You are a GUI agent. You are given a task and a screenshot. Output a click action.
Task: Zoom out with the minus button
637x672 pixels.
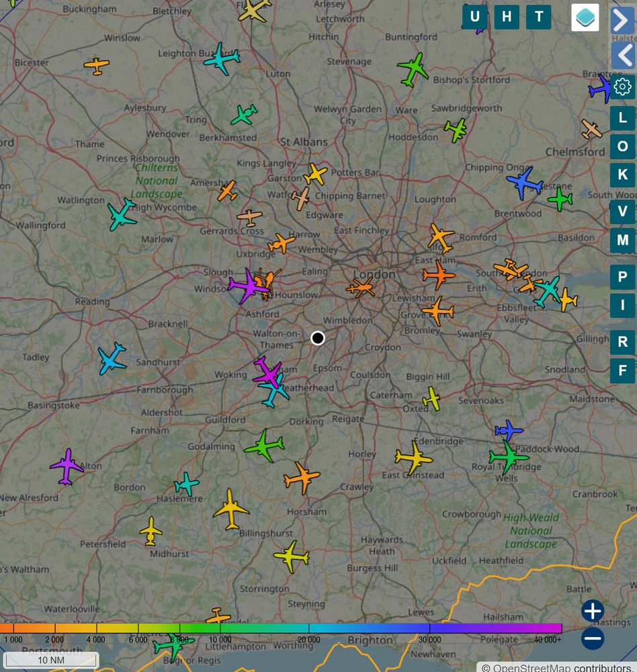(x=593, y=638)
